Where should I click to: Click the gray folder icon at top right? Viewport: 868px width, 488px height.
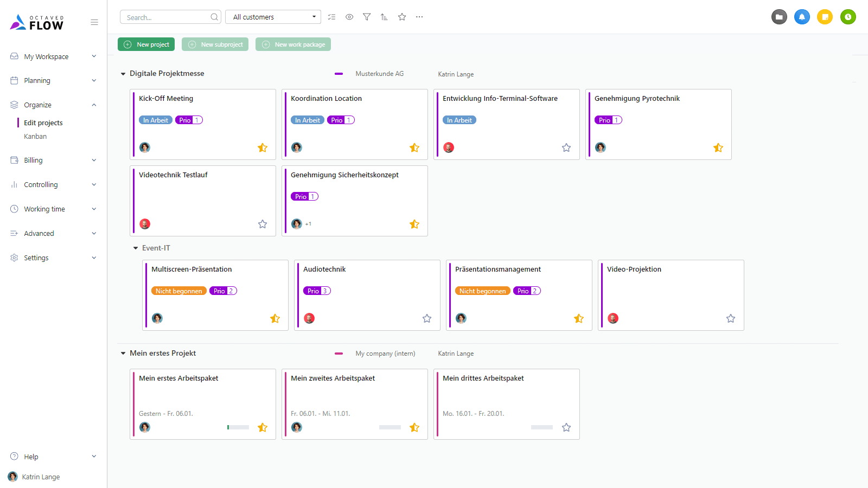(779, 17)
